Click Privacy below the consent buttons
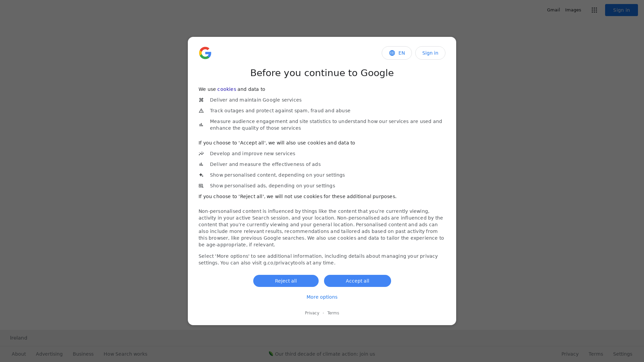644x362 pixels. (x=312, y=313)
